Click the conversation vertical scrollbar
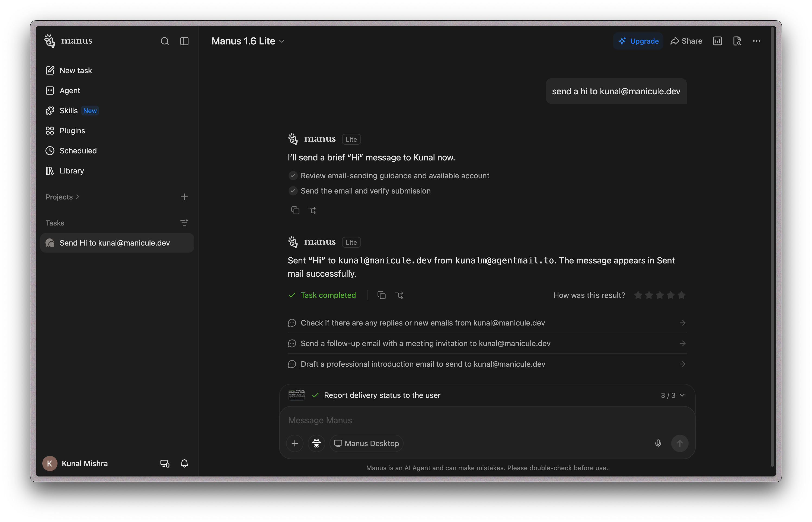Screen dimensions: 812x522 772,247
